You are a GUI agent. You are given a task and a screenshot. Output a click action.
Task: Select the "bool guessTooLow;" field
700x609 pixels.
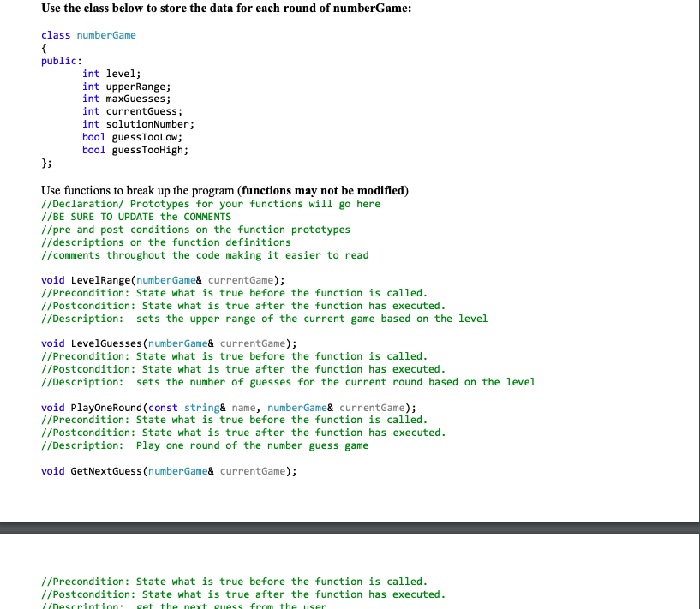(129, 136)
